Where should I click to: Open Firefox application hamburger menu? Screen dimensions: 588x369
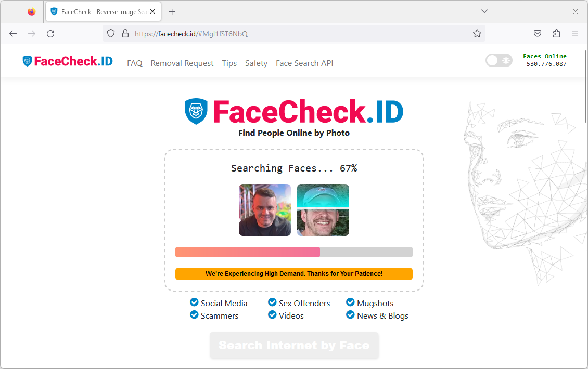click(x=574, y=33)
